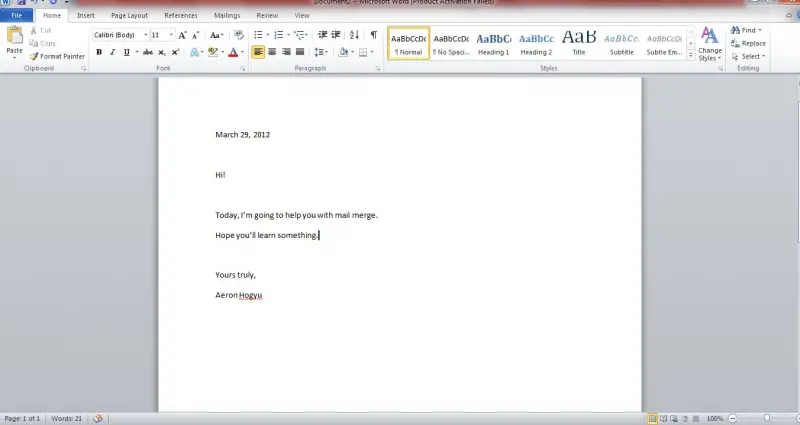Switch to the Mailings tab
This screenshot has height=425, width=800.
[227, 15]
